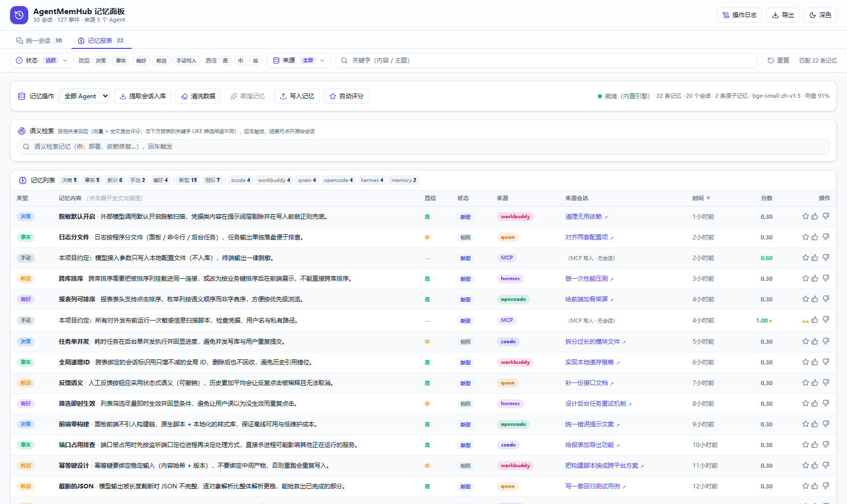Switch to the 统一会话 tab

(x=39, y=40)
